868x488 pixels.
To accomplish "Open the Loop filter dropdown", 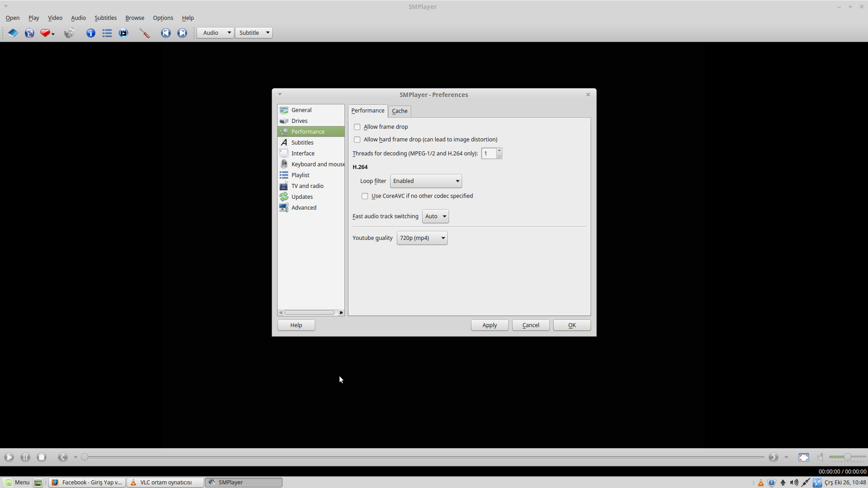I will pos(426,181).
